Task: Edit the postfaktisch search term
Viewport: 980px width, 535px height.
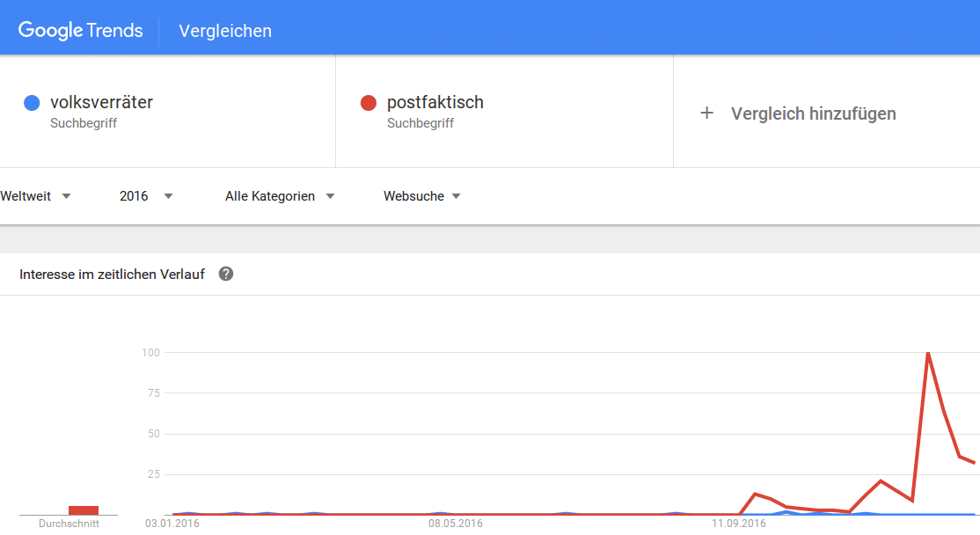Action: [435, 102]
